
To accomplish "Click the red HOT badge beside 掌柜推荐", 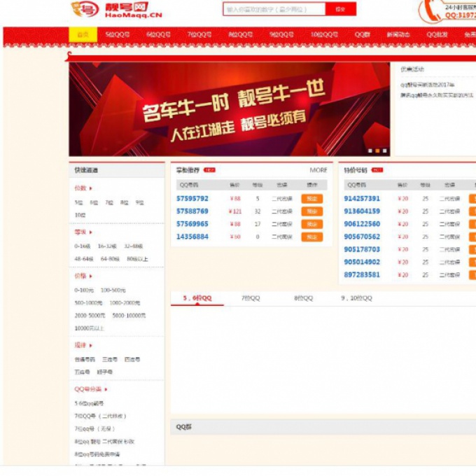I will [x=209, y=170].
